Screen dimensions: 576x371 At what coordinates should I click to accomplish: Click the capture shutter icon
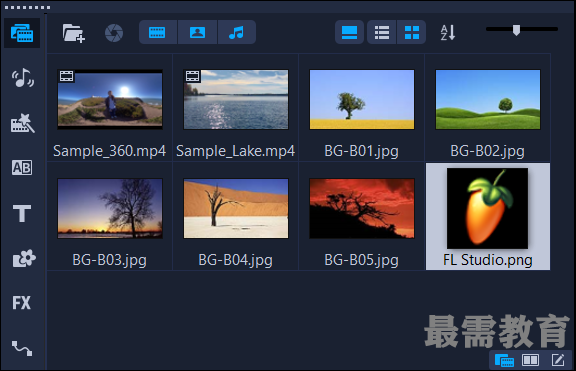point(114,33)
